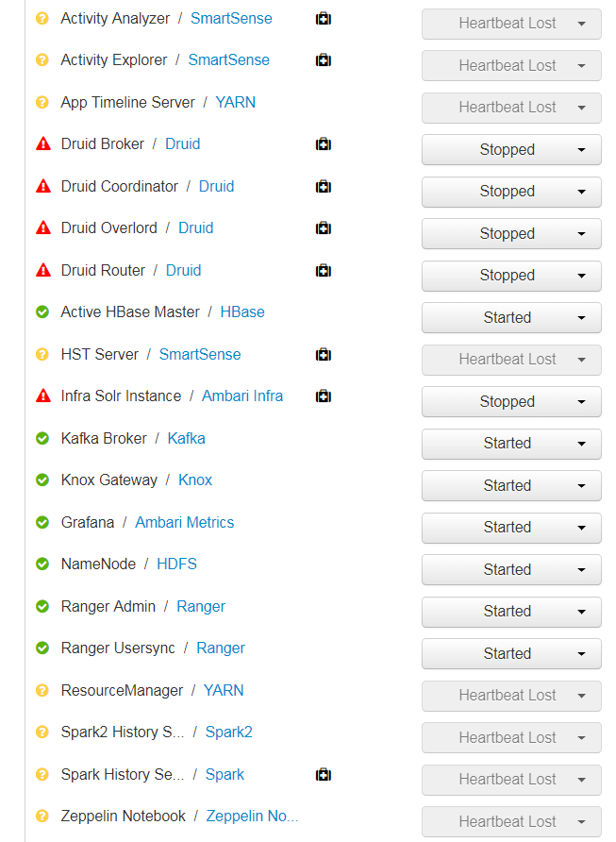The image size is (616, 842).
Task: Click the Druid Overlord component name
Action: [x=108, y=228]
